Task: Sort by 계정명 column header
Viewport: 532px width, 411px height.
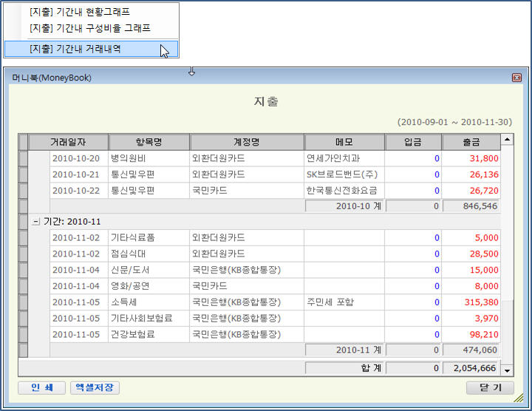Action: coord(247,142)
